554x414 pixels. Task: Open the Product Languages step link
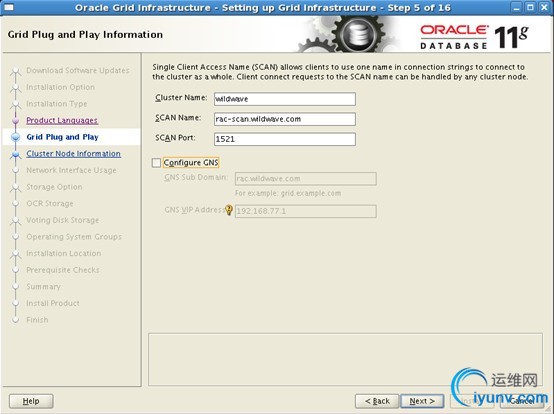pos(62,120)
